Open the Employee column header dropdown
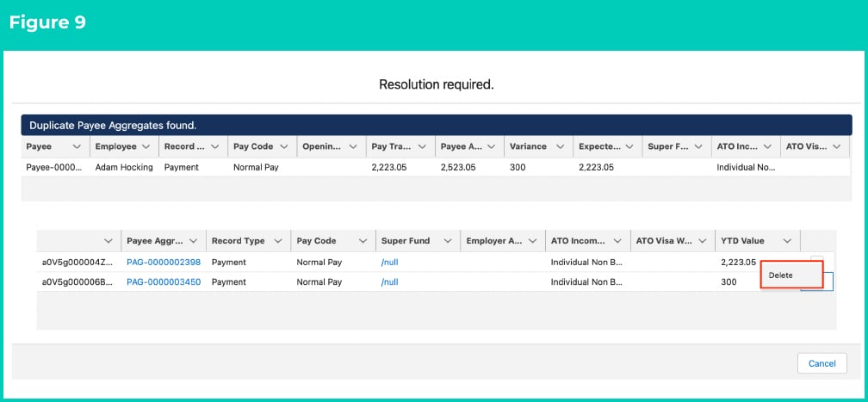The image size is (868, 402). pyautogui.click(x=146, y=146)
